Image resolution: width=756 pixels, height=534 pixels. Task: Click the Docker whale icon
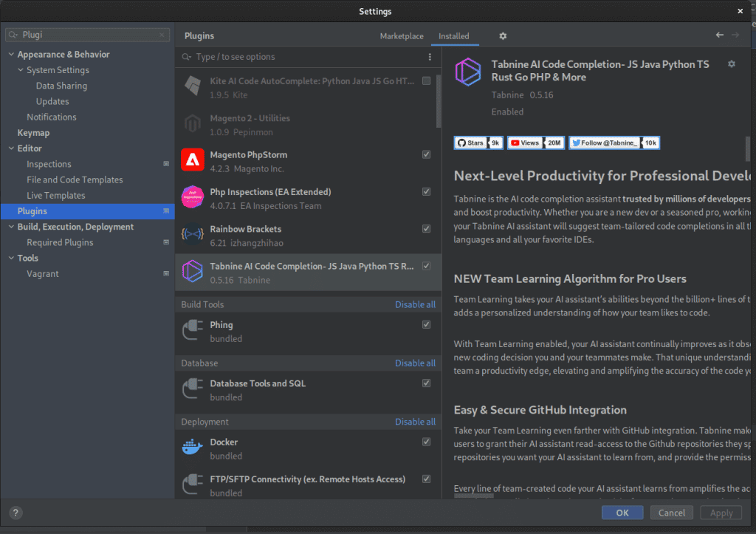click(193, 447)
